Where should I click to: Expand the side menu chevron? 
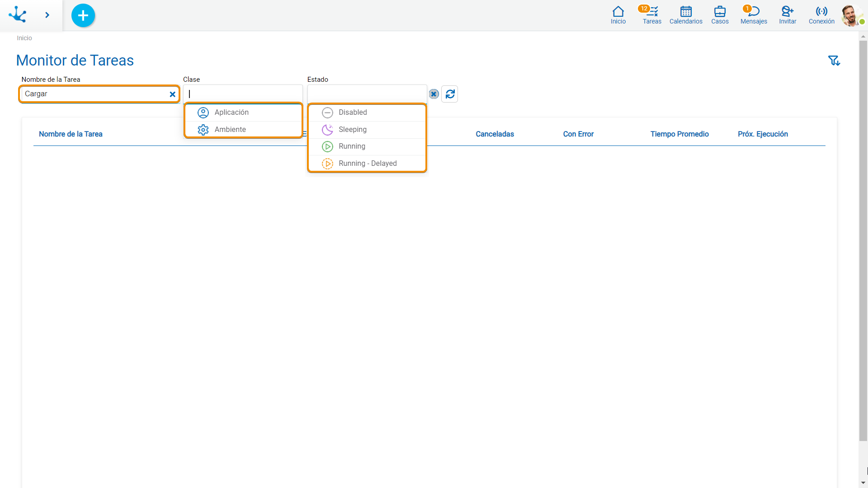(47, 15)
